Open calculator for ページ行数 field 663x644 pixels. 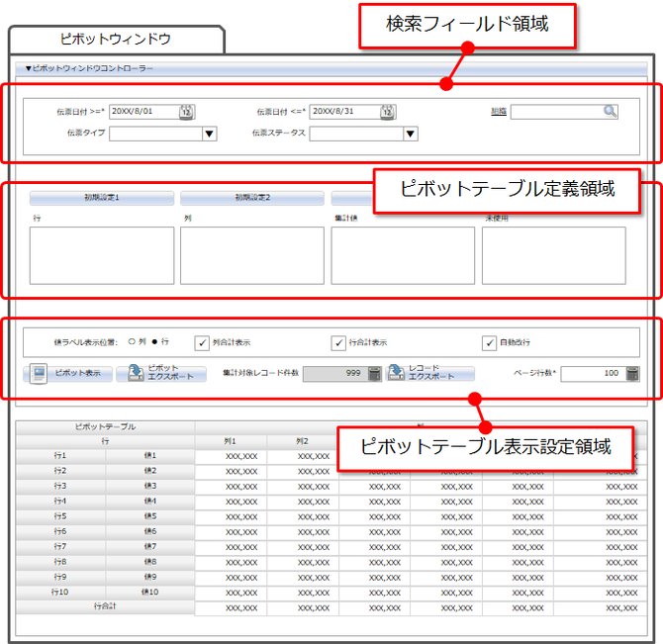coord(632,374)
